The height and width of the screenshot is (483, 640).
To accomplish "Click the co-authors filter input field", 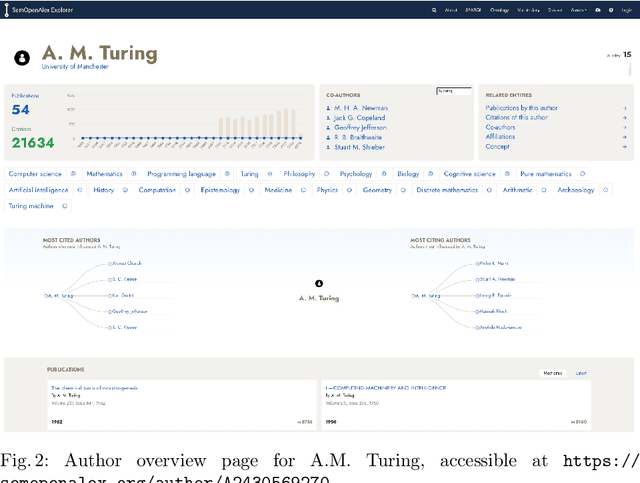I will [x=453, y=91].
